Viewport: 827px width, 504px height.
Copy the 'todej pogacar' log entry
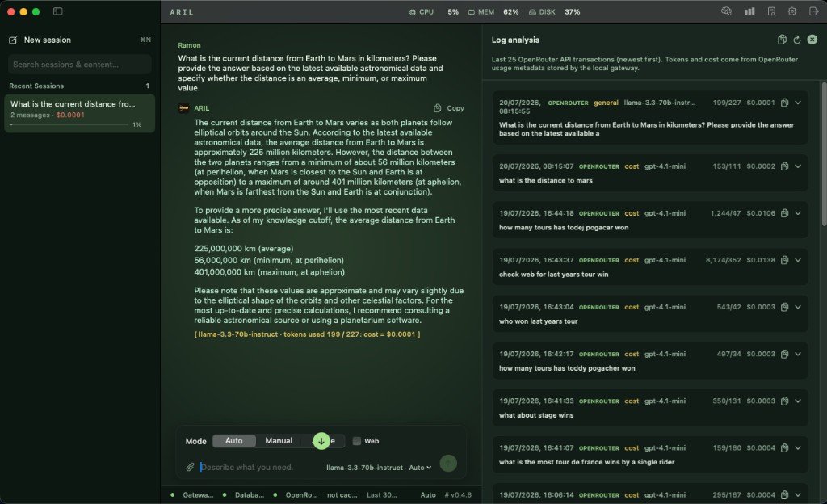785,213
